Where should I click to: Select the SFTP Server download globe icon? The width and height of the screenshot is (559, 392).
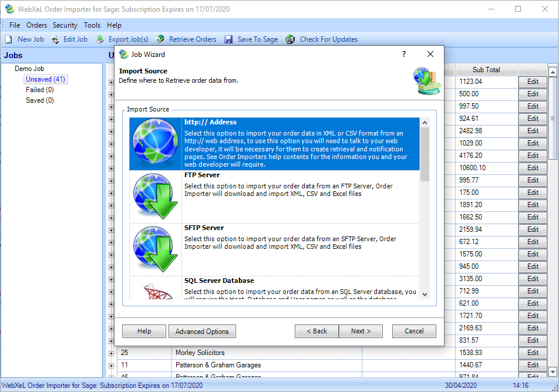pos(155,249)
